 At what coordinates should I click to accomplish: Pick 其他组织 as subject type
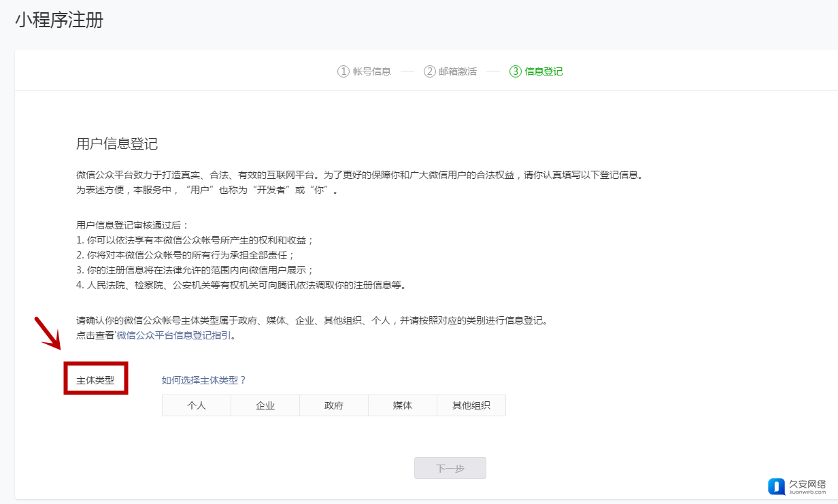coord(471,405)
